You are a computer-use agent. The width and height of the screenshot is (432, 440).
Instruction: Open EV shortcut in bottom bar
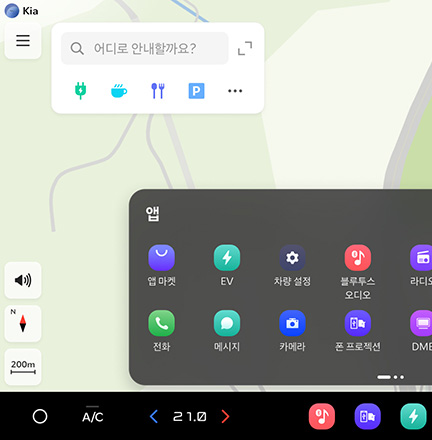[413, 416]
